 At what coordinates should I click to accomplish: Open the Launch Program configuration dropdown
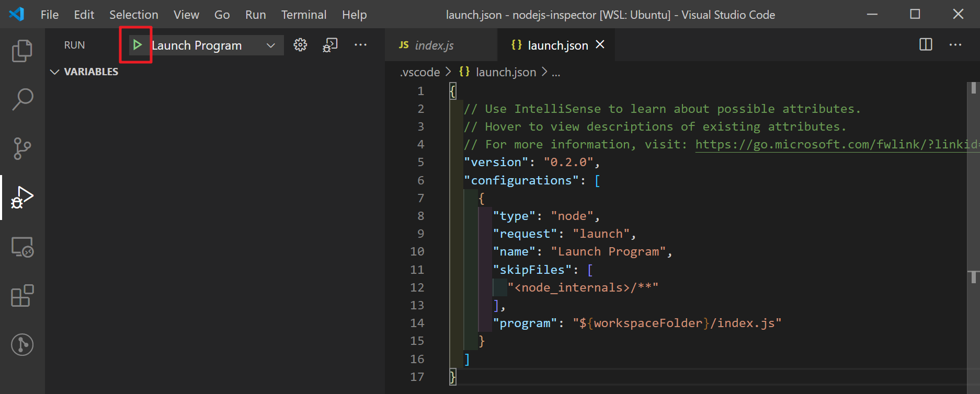(217, 45)
